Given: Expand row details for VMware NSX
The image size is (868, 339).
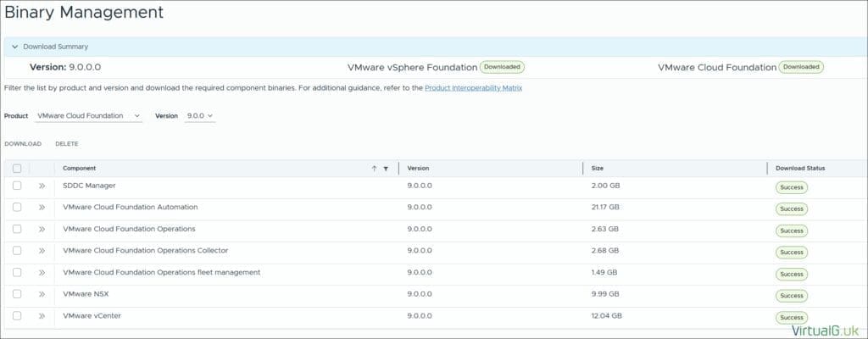Looking at the screenshot, I should pos(42,294).
